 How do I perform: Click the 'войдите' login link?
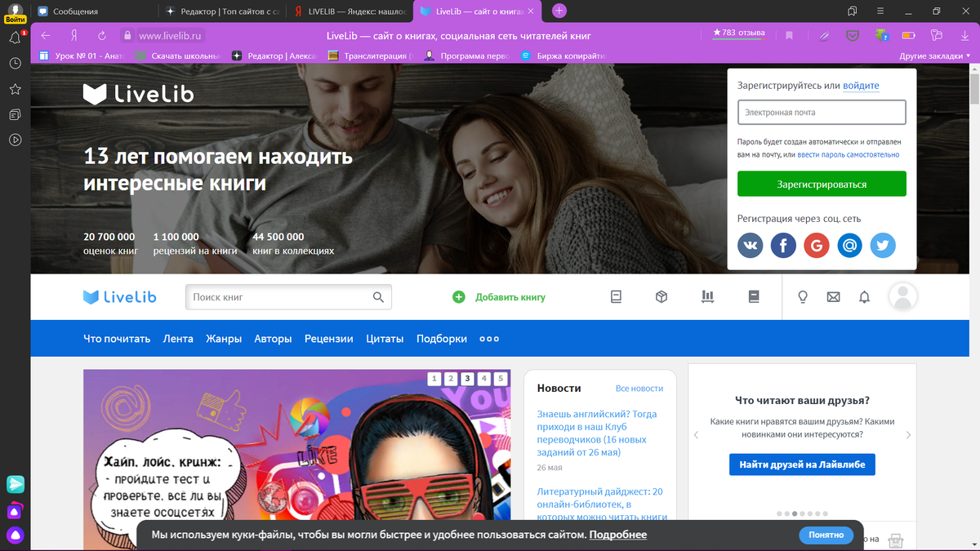tap(861, 85)
